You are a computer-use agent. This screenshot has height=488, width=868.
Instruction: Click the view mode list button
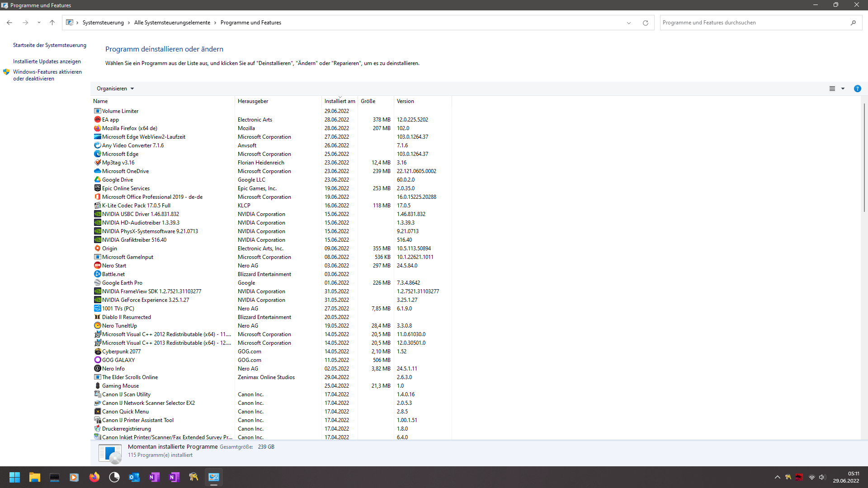[x=832, y=89]
